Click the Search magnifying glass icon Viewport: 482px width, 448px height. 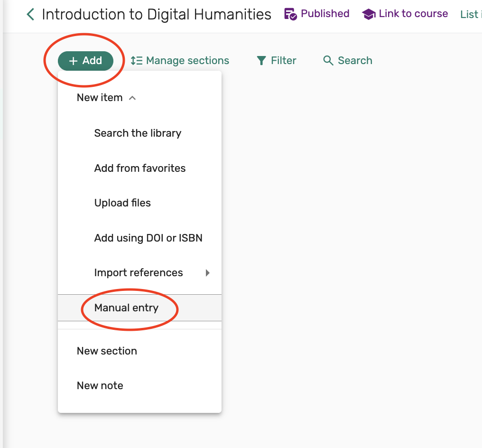point(328,61)
